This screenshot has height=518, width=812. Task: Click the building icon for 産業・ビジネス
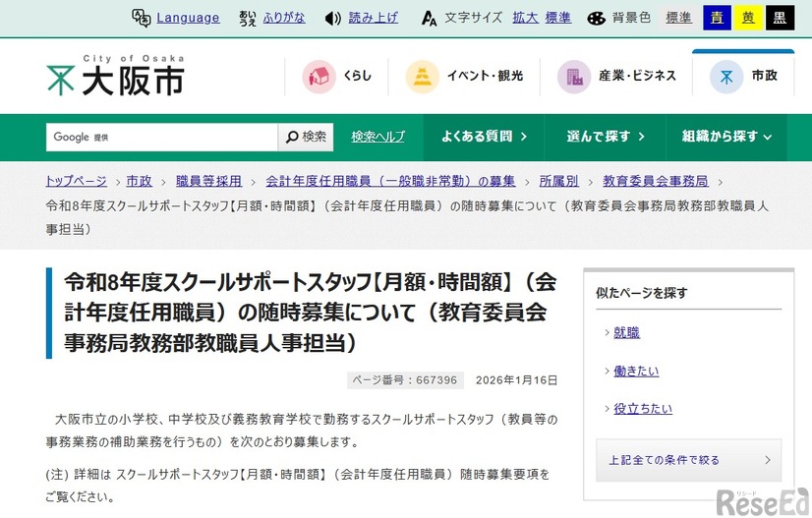pos(574,77)
